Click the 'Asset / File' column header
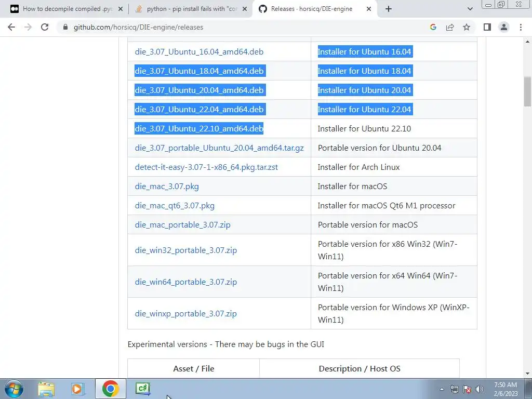Viewport: 532px width, 399px height. click(x=193, y=369)
